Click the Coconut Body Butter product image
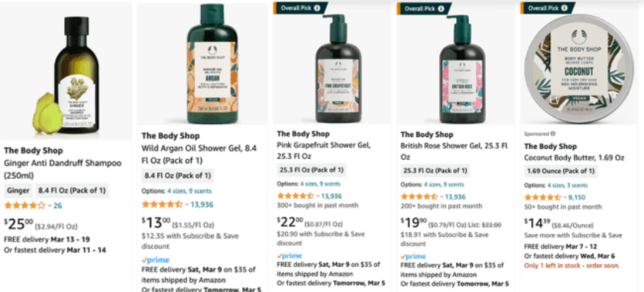The width and height of the screenshot is (644, 292). click(x=579, y=68)
